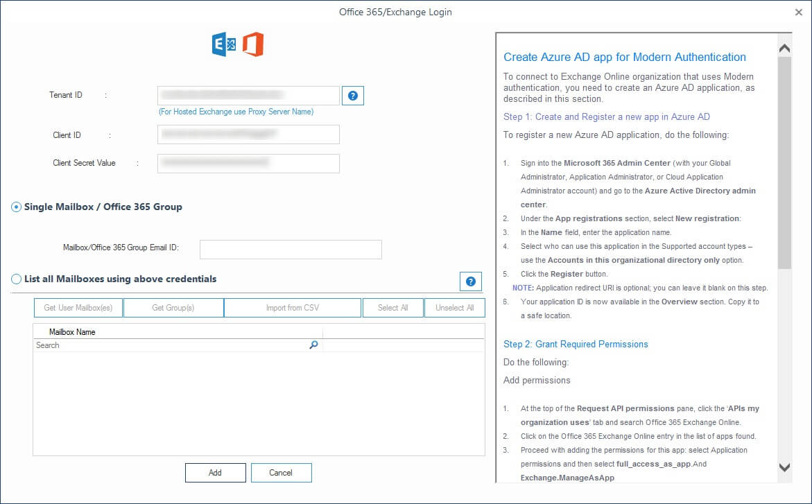Focus the Client ID input field

pyautogui.click(x=248, y=134)
